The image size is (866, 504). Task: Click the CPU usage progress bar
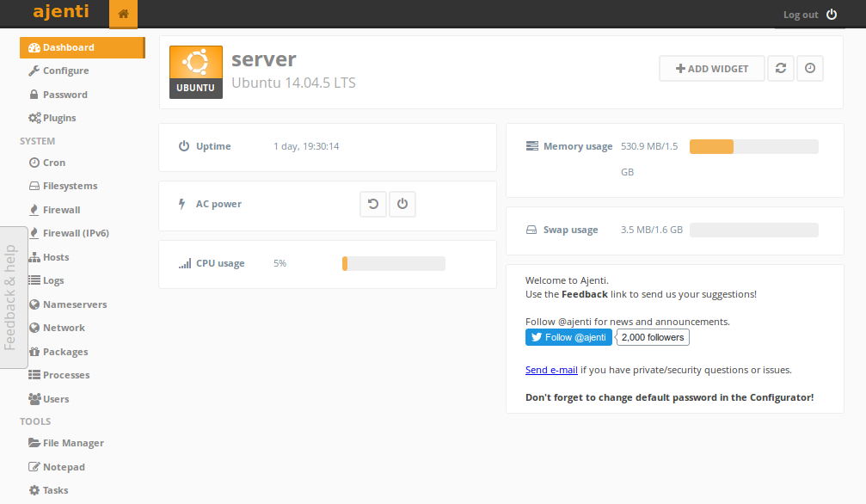[393, 264]
